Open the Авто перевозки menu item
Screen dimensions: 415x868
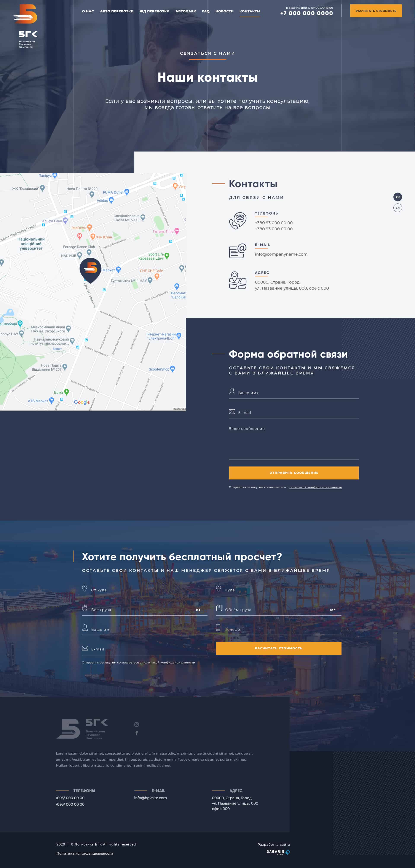(x=117, y=11)
